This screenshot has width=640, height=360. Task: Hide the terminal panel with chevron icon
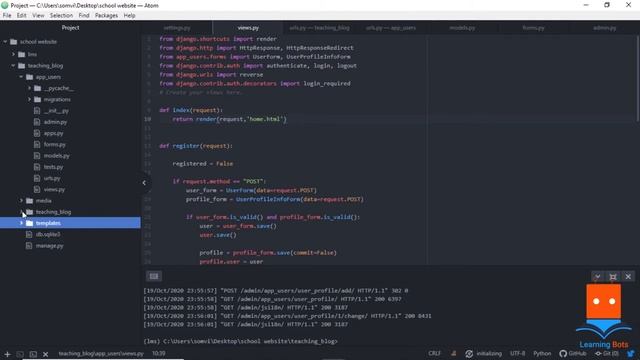click(597, 277)
